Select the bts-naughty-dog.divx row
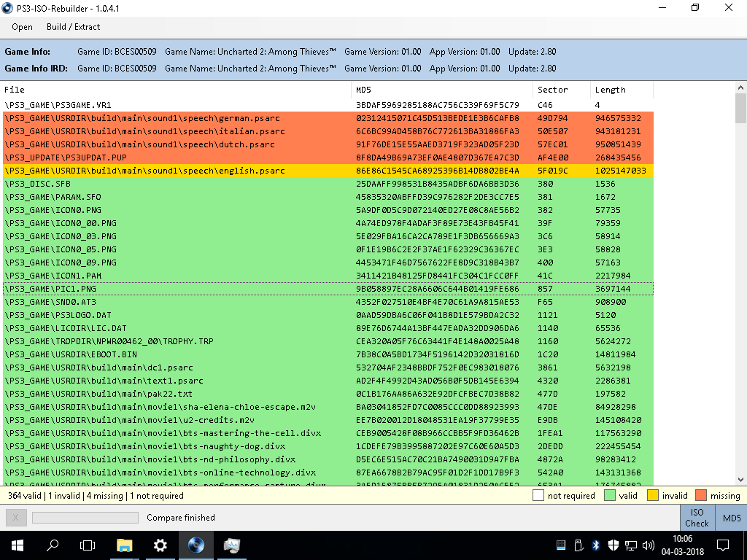This screenshot has width=747, height=560. (x=328, y=447)
